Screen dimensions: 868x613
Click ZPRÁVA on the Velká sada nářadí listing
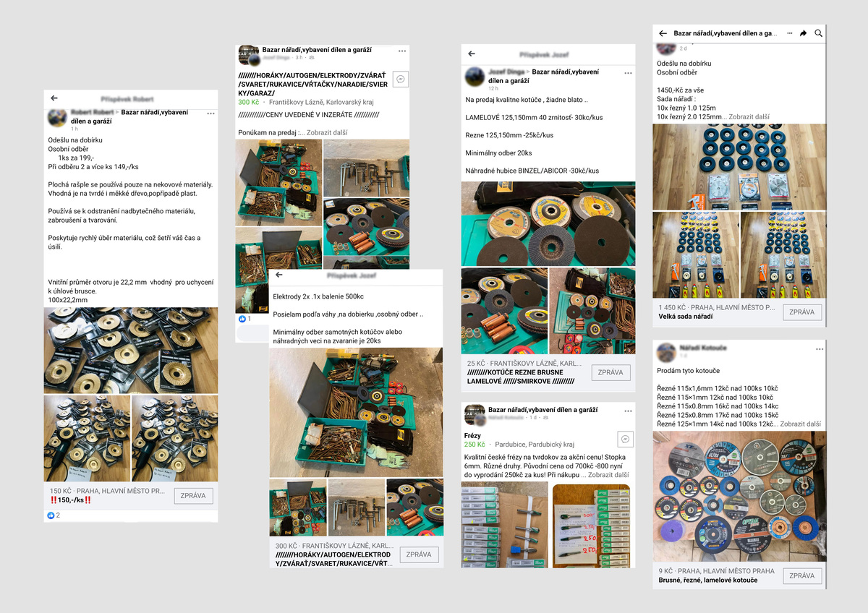[802, 312]
